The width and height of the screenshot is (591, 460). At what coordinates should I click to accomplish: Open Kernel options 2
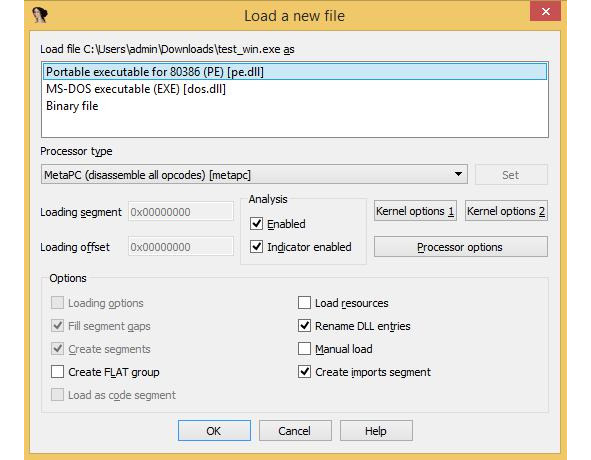click(506, 211)
